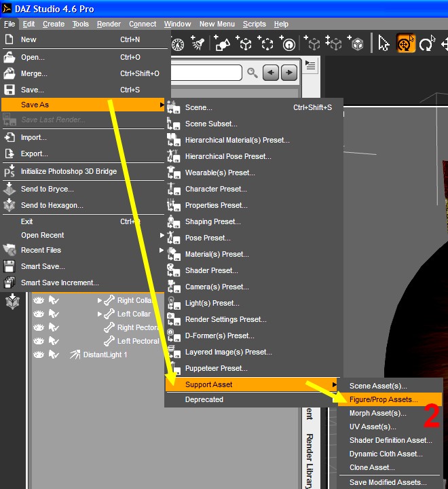Viewport: 448px width, 489px height.
Task: Click the back navigation arrow button
Action: [x=271, y=73]
